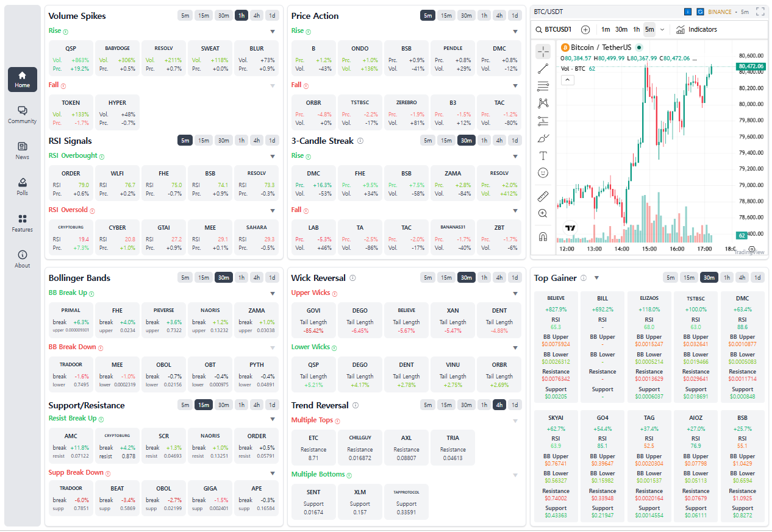Click info icon next to RSI Overbought
The width and height of the screenshot is (772, 532).
[102, 157]
